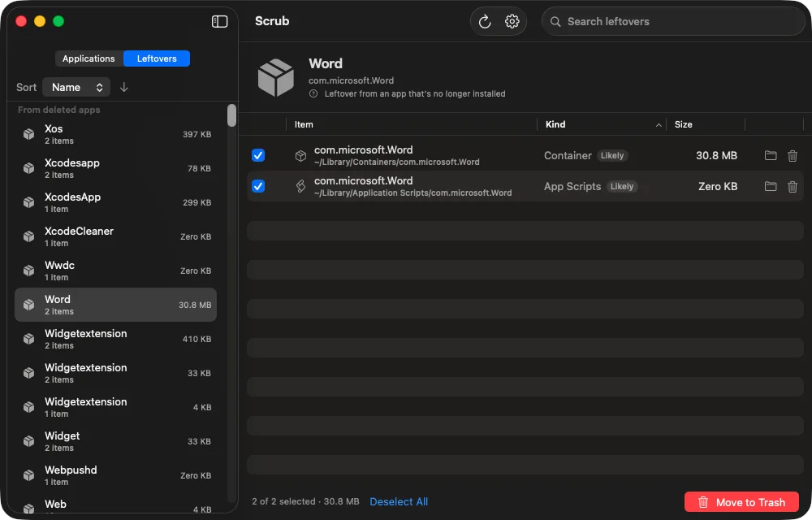This screenshot has height=520, width=812.
Task: Trash the Container item row
Action: (x=793, y=155)
